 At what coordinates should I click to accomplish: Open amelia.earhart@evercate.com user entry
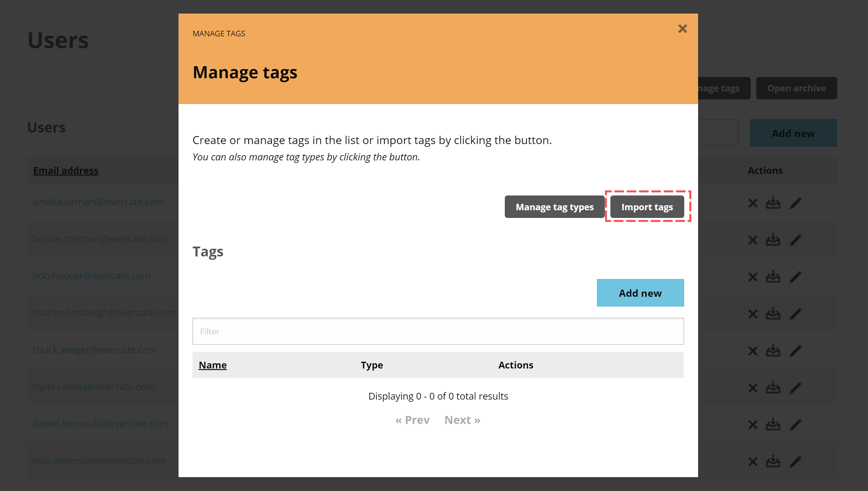[x=98, y=202]
